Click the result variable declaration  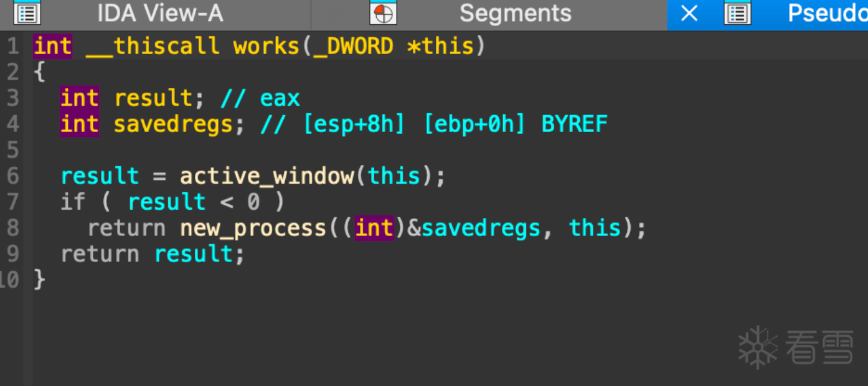coord(153,98)
